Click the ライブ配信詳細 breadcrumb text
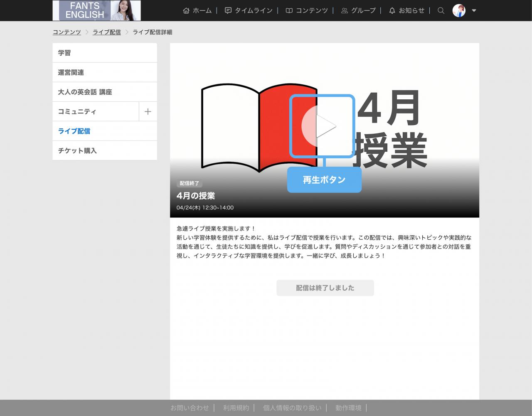The width and height of the screenshot is (532, 416). [x=152, y=32]
